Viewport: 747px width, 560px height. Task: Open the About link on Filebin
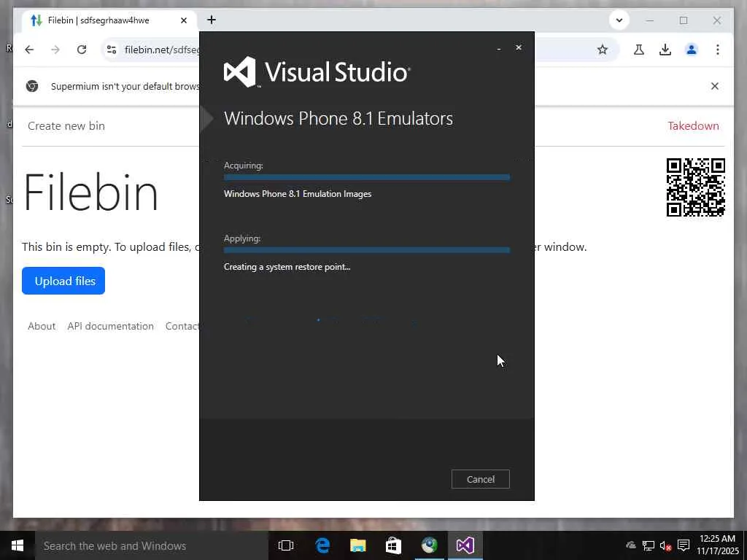click(42, 326)
